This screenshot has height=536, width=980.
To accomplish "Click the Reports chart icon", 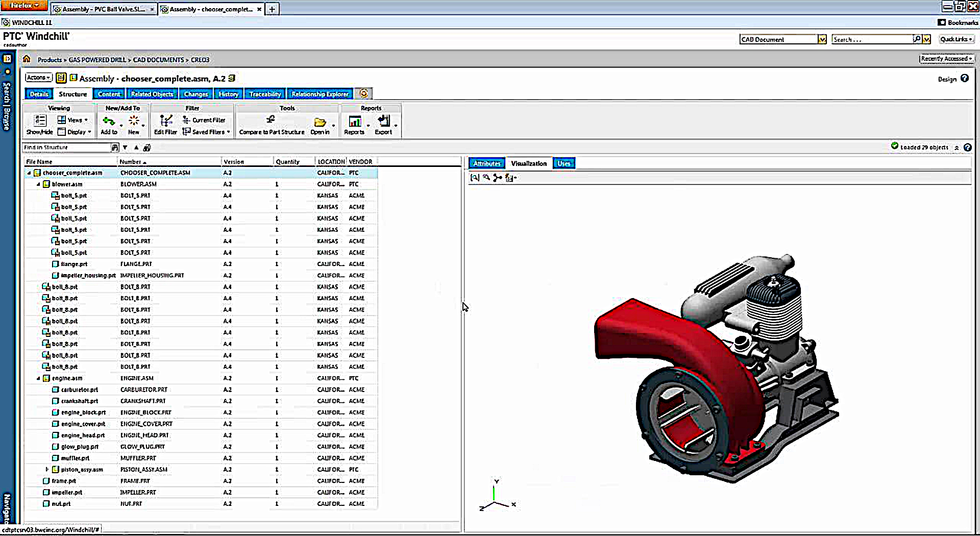I will pyautogui.click(x=355, y=121).
